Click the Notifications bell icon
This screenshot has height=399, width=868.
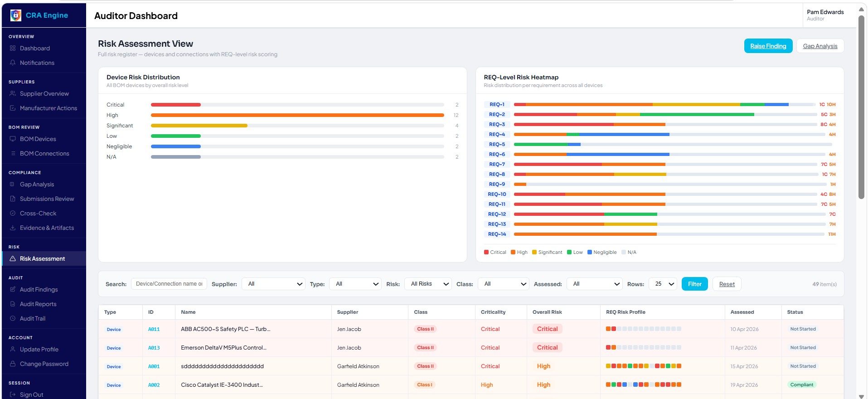coord(13,63)
